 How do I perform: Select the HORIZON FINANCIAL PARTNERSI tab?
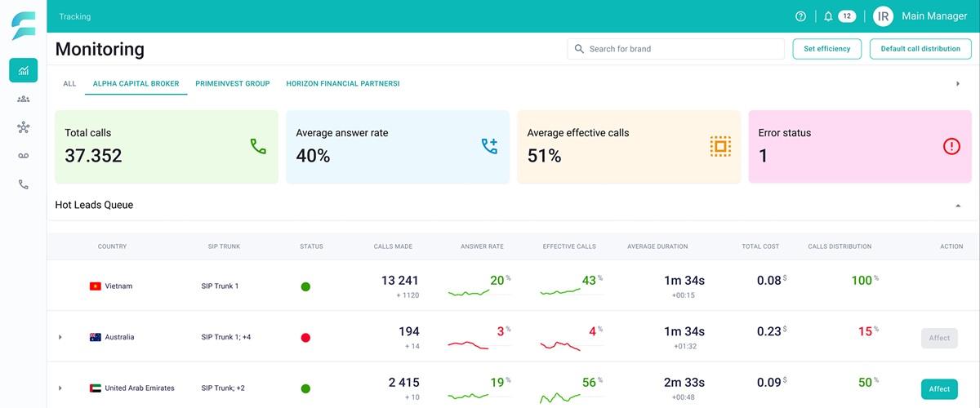tap(343, 83)
